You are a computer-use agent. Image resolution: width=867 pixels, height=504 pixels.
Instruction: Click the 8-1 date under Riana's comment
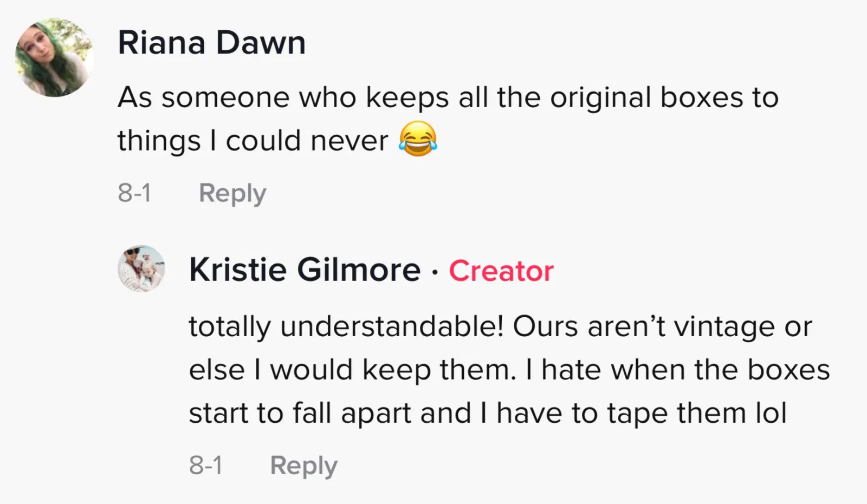click(x=135, y=193)
